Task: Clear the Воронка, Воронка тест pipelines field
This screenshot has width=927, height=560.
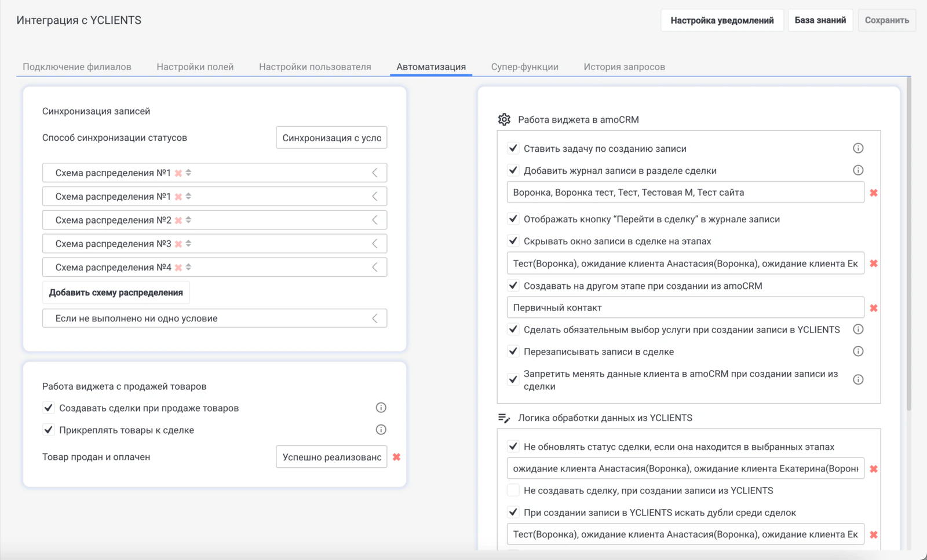Action: [x=874, y=193]
